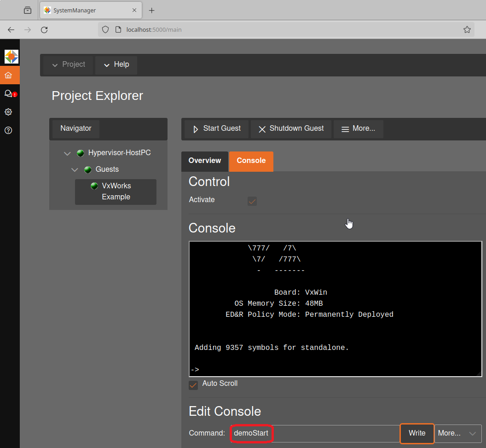This screenshot has height=448, width=486.
Task: Open settings gear in sidebar
Action: pos(8,112)
